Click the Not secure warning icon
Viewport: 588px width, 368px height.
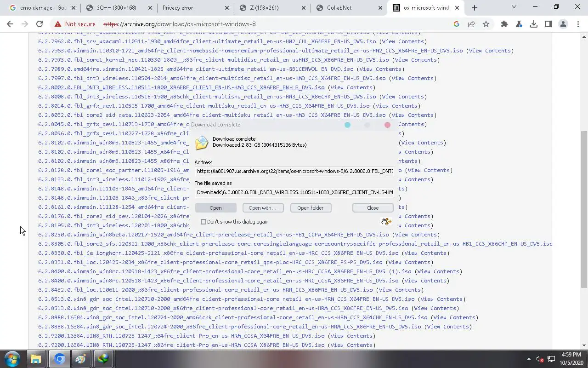[57, 24]
